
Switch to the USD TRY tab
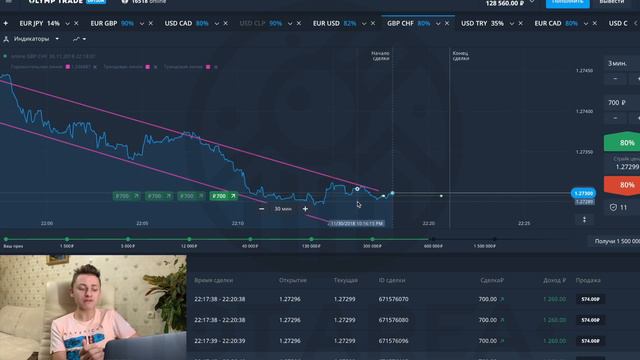pos(482,24)
